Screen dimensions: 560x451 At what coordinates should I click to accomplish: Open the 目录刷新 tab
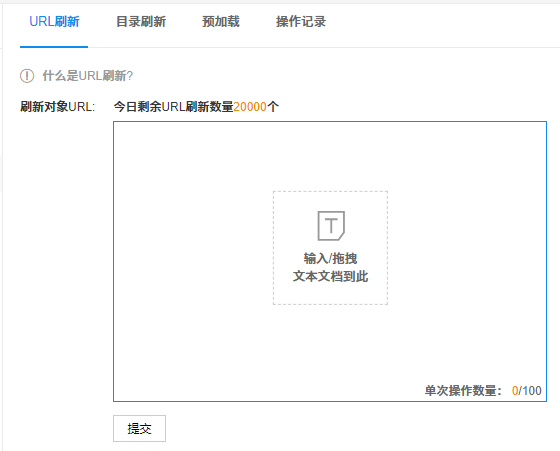(141, 22)
